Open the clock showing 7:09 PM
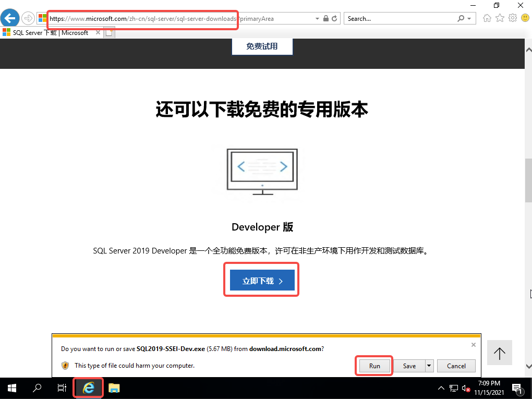Screen dimensions: 532x399 click(x=489, y=388)
